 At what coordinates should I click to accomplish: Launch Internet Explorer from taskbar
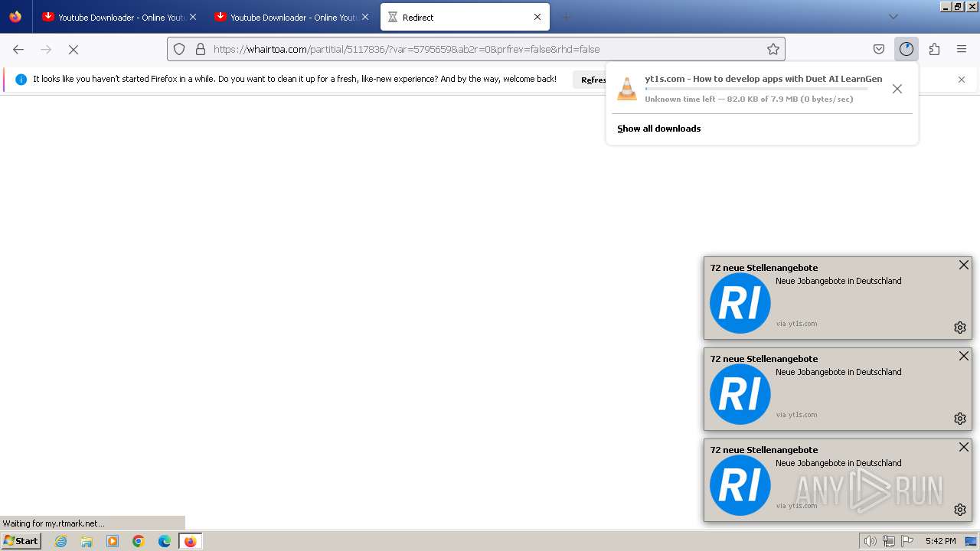coord(60,541)
